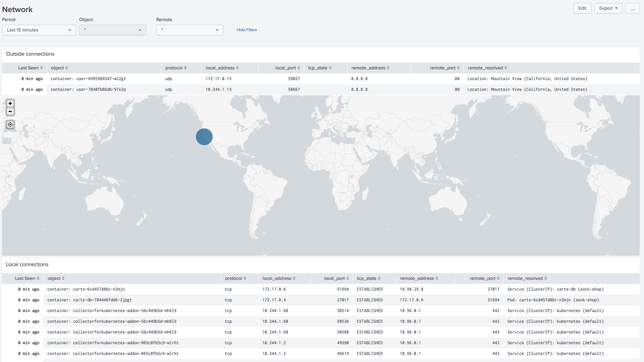Image resolution: width=644 pixels, height=362 pixels.
Task: Zoom in on the map
Action: [x=10, y=103]
